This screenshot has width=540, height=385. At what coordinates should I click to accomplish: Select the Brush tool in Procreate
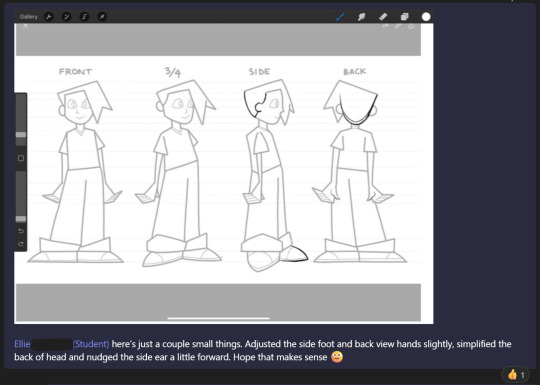340,17
